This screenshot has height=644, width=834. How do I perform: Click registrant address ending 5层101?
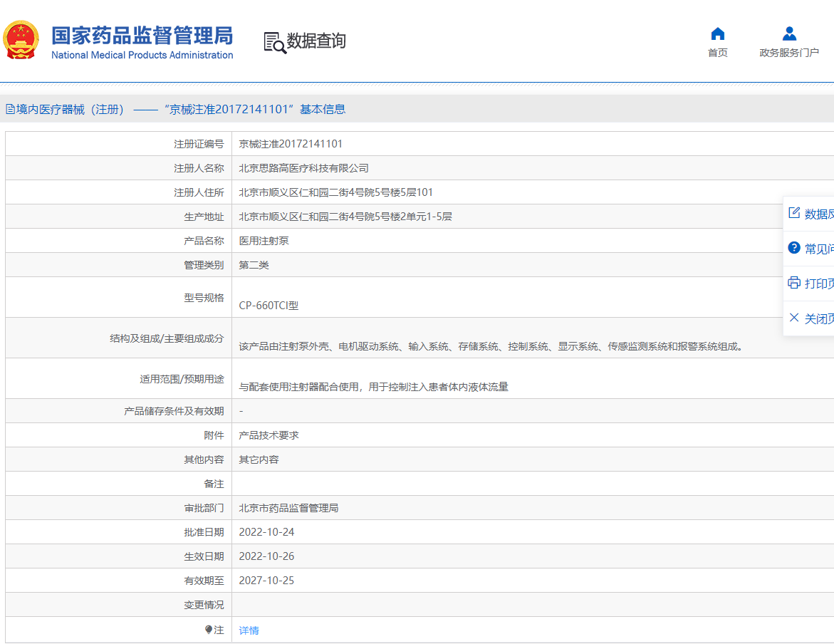click(x=335, y=192)
